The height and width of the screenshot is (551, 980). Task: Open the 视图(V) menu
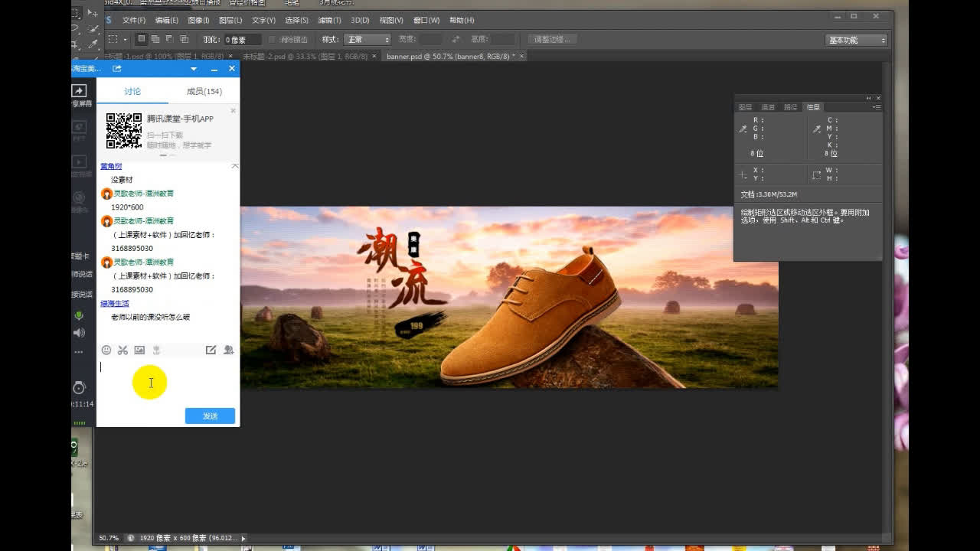[x=391, y=20]
